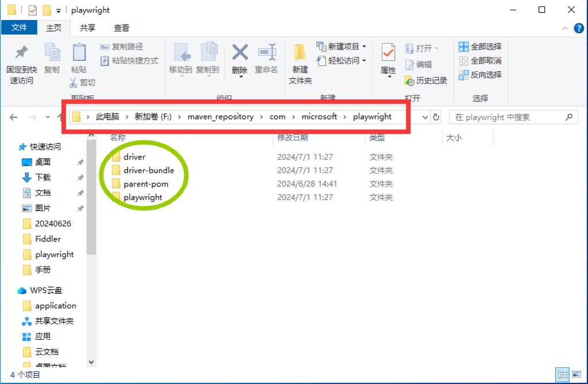This screenshot has height=384, width=588.
Task: Click the Refresh button beside address bar
Action: [436, 117]
